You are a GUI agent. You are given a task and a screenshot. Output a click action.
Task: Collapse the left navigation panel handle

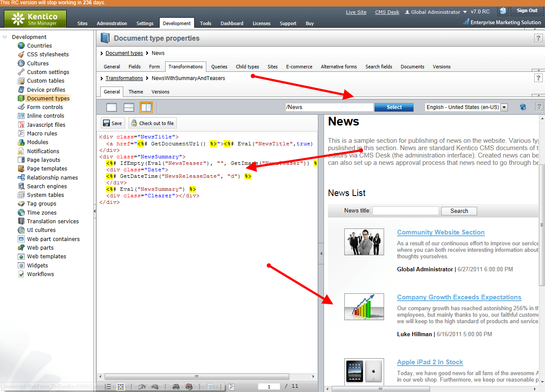pyautogui.click(x=95, y=211)
